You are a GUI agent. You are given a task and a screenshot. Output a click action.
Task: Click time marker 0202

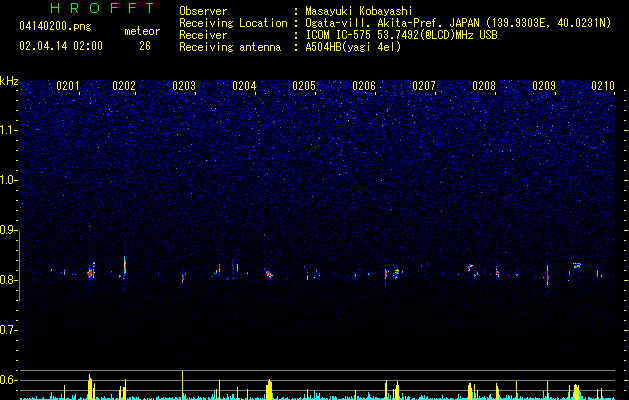tap(124, 86)
